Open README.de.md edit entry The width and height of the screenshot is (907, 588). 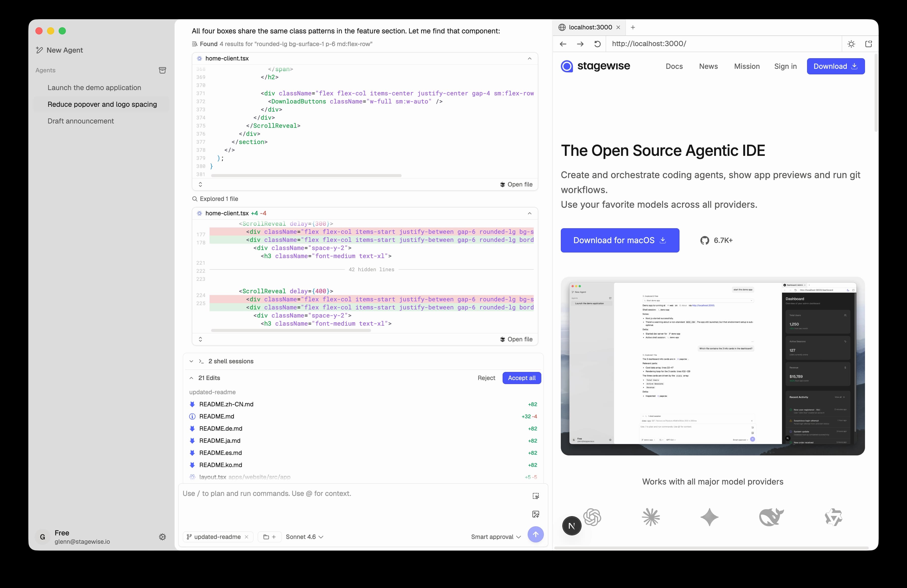[x=363, y=429]
